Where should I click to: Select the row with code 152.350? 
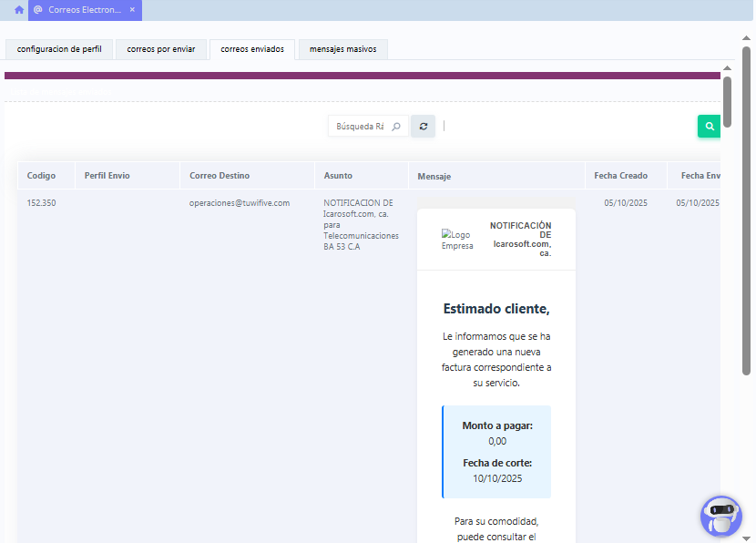41,203
